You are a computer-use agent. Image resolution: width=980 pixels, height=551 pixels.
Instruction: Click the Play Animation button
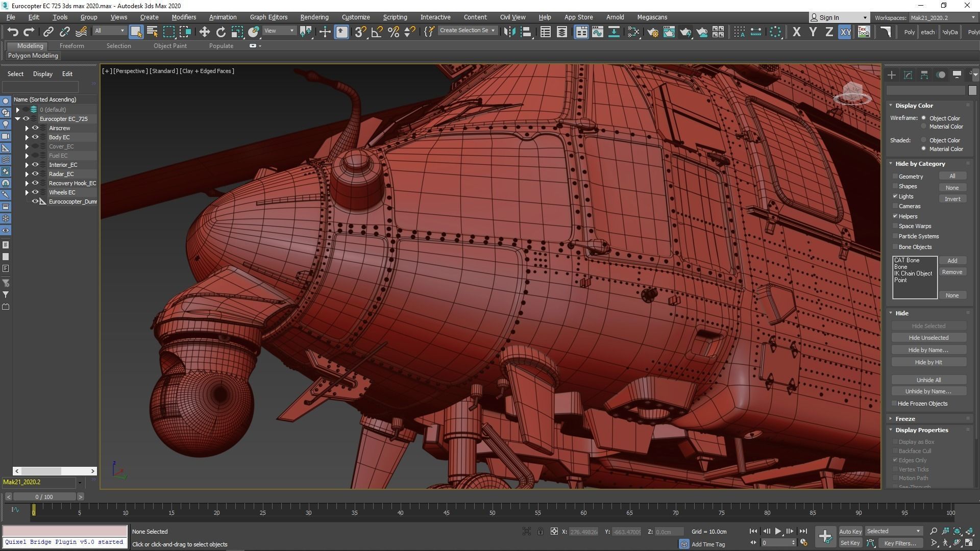[778, 531]
